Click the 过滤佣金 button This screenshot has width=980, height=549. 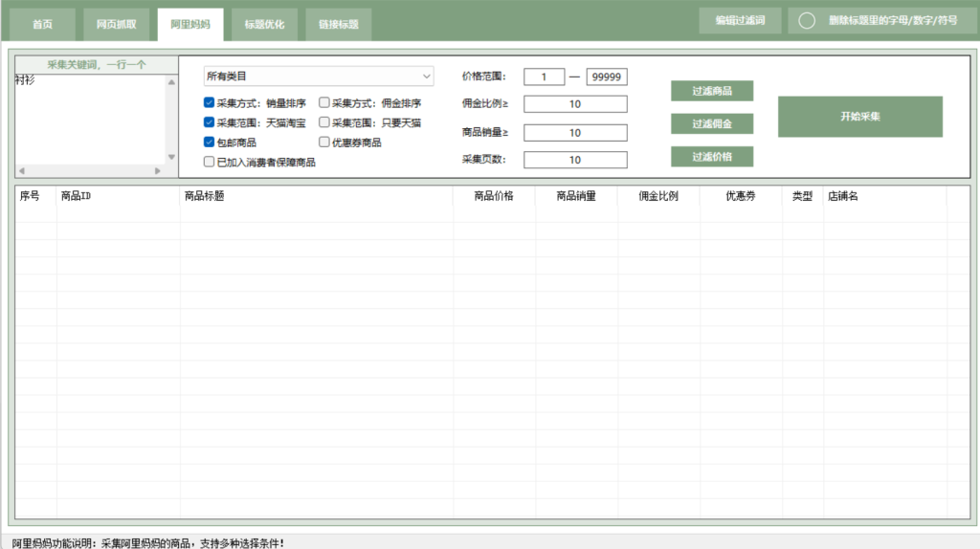click(x=711, y=123)
